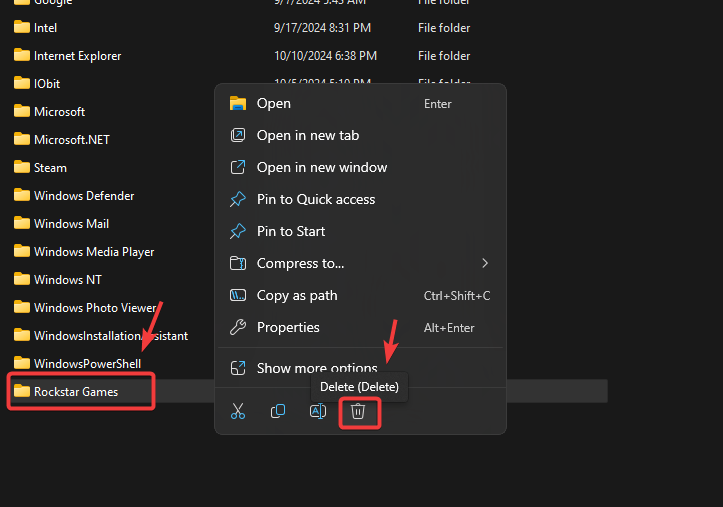Click the Copy icon in context menu
The height and width of the screenshot is (507, 723).
coord(278,411)
